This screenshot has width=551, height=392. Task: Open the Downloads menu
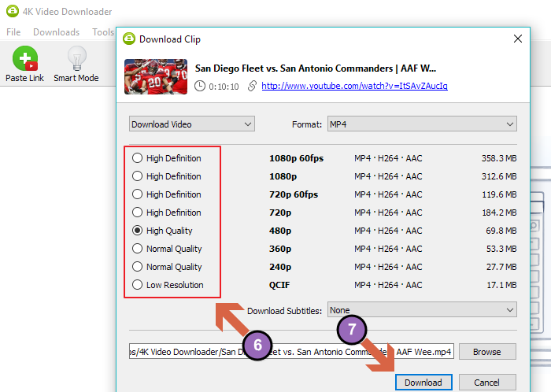[56, 32]
